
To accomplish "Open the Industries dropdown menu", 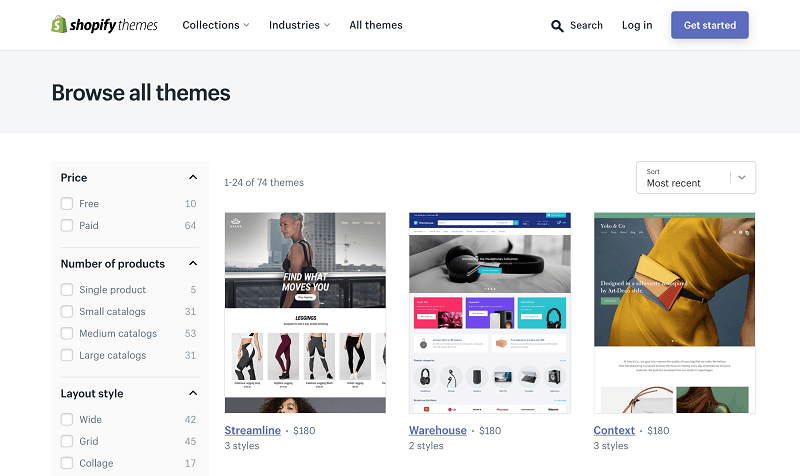I will pos(300,25).
